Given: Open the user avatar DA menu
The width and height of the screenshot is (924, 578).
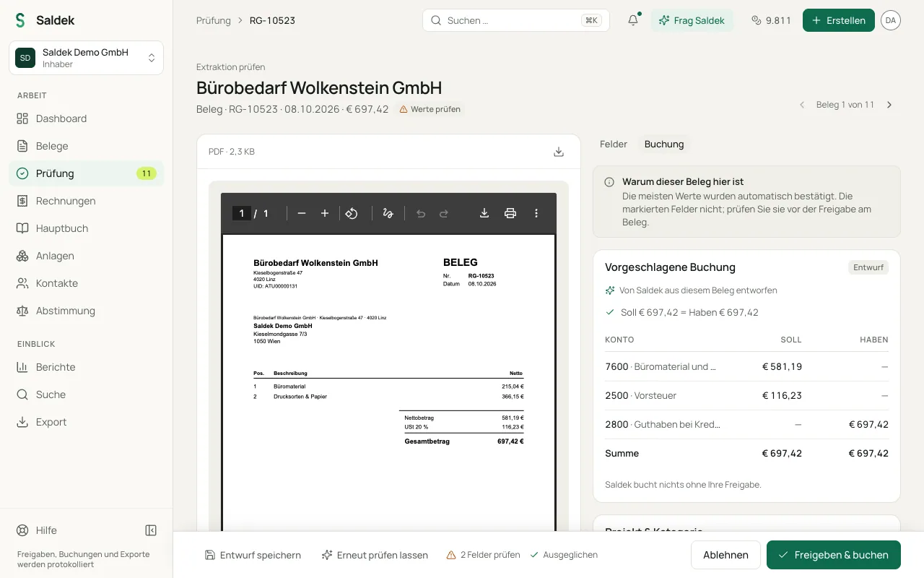Looking at the screenshot, I should click(891, 20).
